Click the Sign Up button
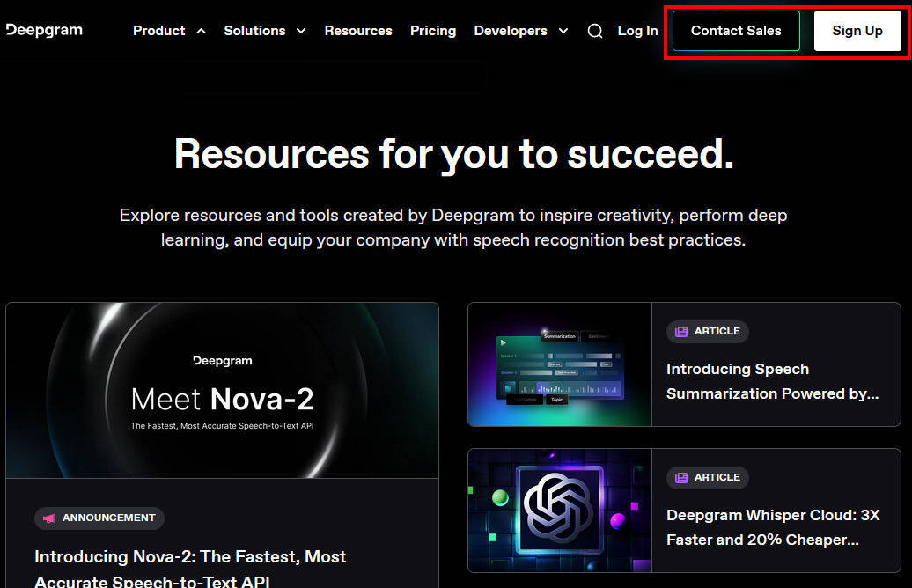 857,31
